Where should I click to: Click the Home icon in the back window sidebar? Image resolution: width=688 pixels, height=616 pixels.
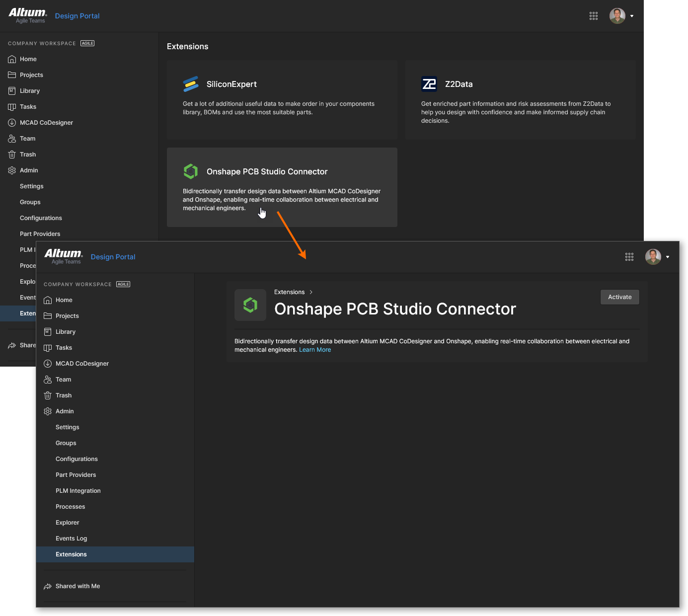[12, 59]
